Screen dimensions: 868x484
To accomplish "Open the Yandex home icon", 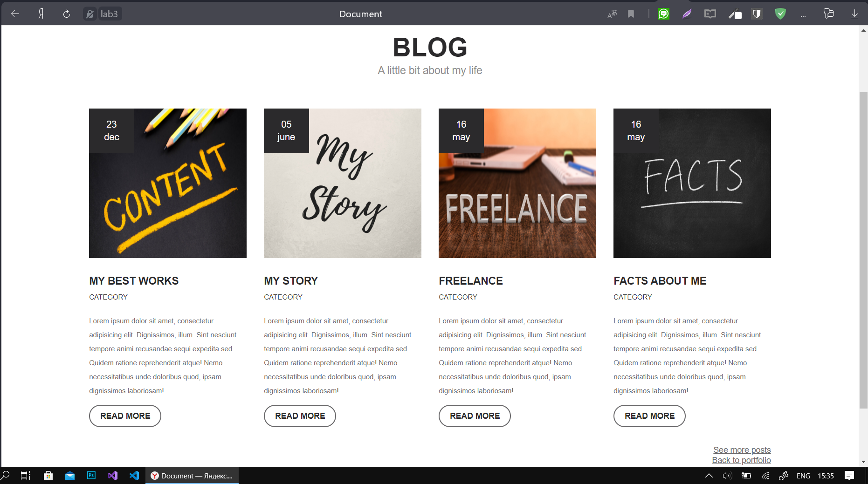I will (x=41, y=14).
